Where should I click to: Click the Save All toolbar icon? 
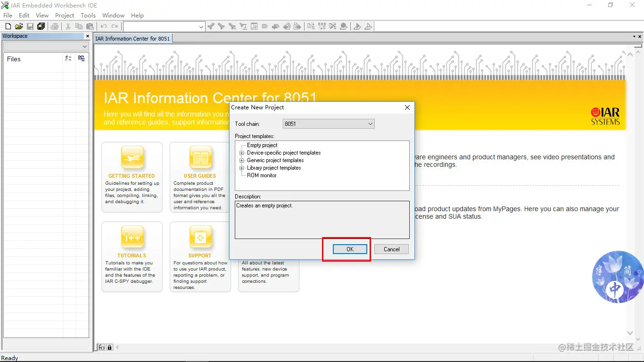click(x=41, y=26)
